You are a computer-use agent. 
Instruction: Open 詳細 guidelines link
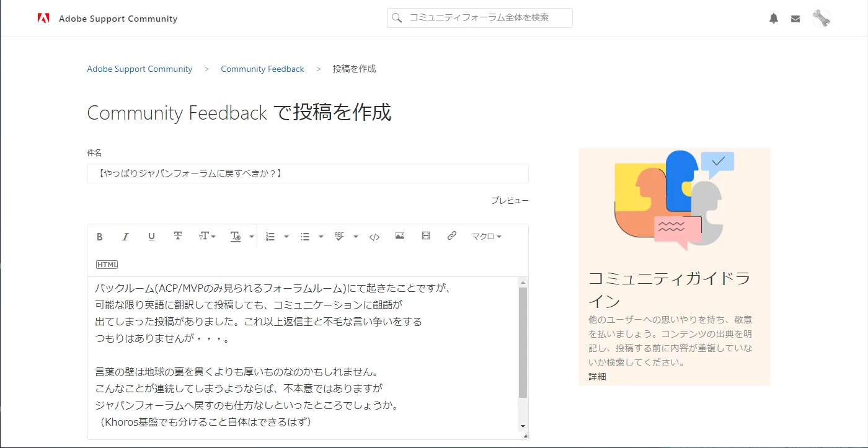click(597, 376)
